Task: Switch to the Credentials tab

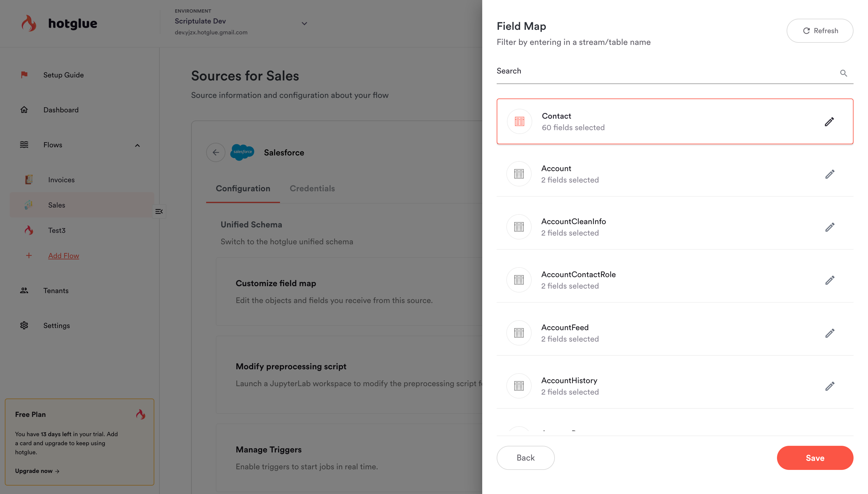Action: (312, 188)
